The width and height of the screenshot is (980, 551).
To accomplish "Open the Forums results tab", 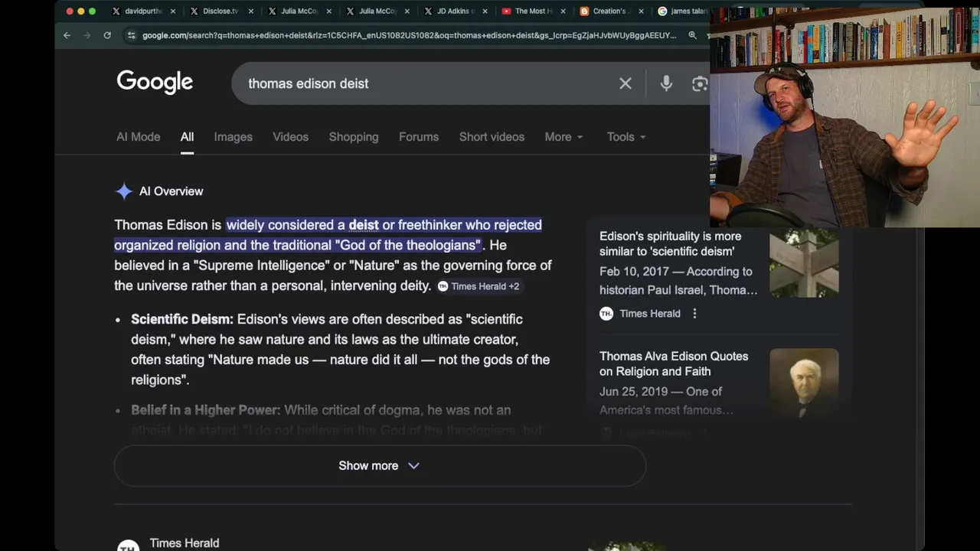I will 419,137.
